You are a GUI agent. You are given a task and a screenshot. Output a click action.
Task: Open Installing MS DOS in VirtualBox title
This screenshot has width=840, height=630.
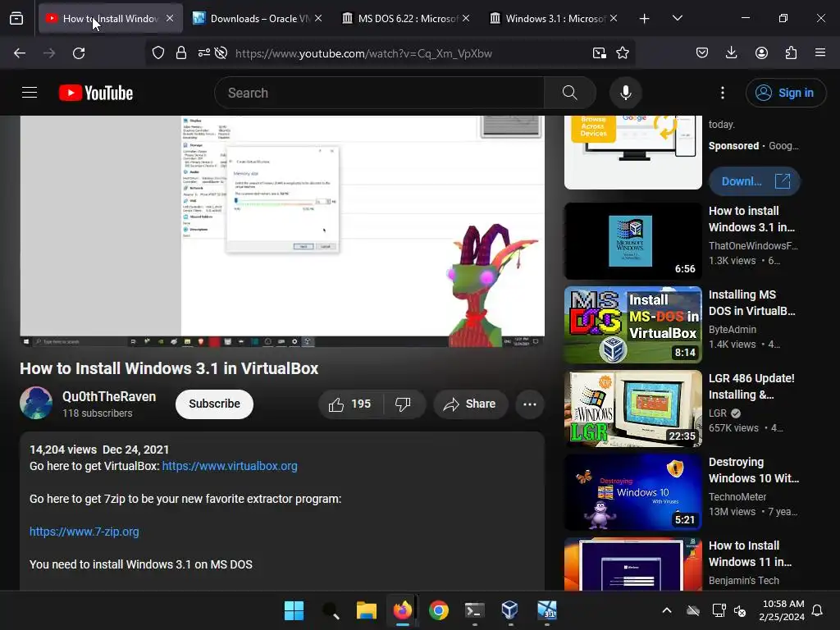(x=751, y=303)
